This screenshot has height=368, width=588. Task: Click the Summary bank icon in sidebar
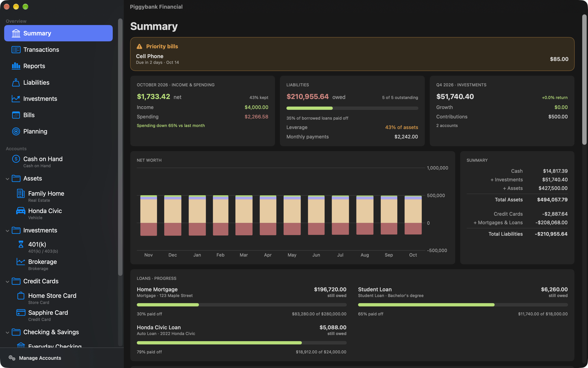point(16,33)
